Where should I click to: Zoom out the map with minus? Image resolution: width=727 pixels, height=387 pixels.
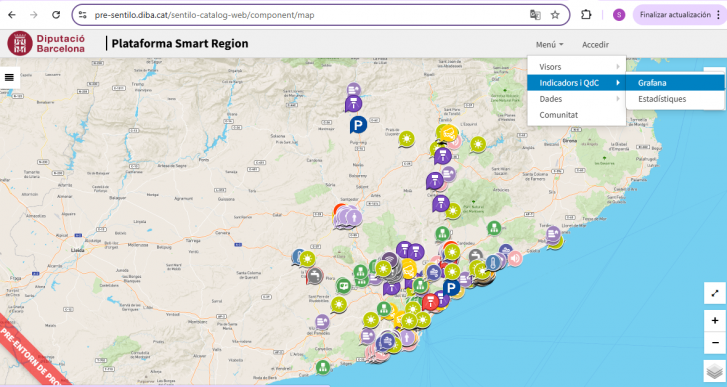pyautogui.click(x=714, y=343)
